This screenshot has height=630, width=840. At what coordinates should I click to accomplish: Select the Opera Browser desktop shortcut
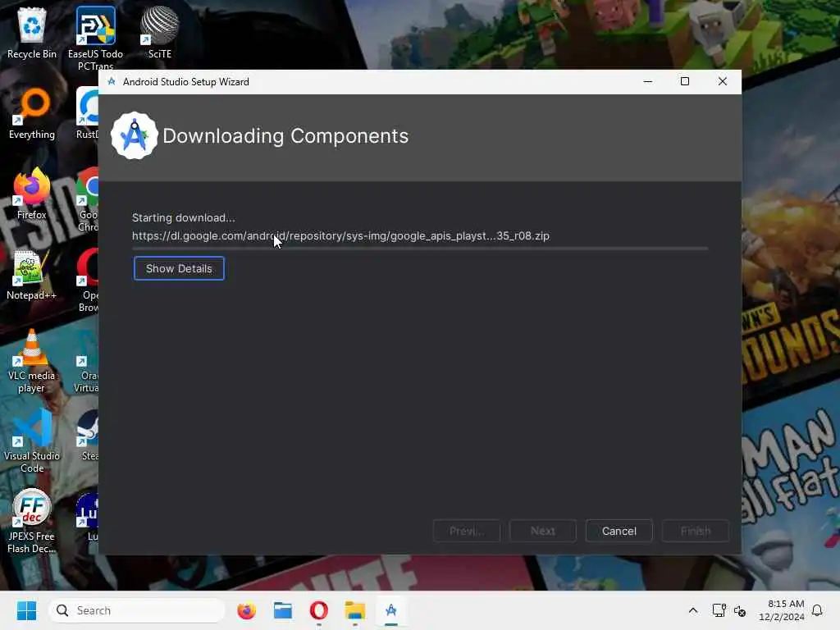87,281
